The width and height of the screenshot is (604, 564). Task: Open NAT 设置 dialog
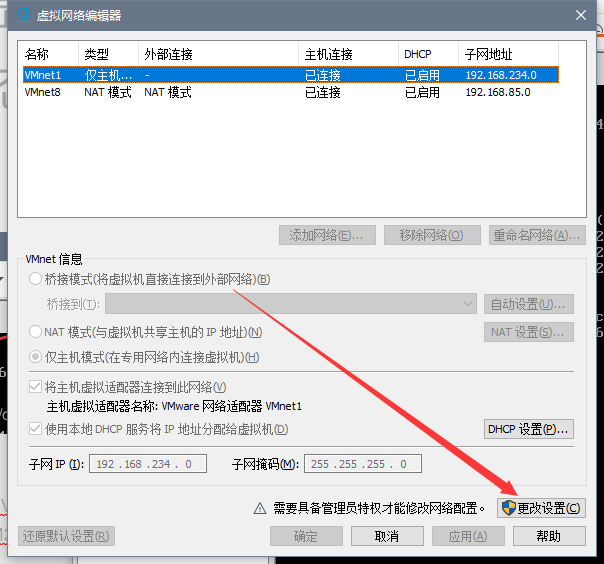(x=528, y=332)
